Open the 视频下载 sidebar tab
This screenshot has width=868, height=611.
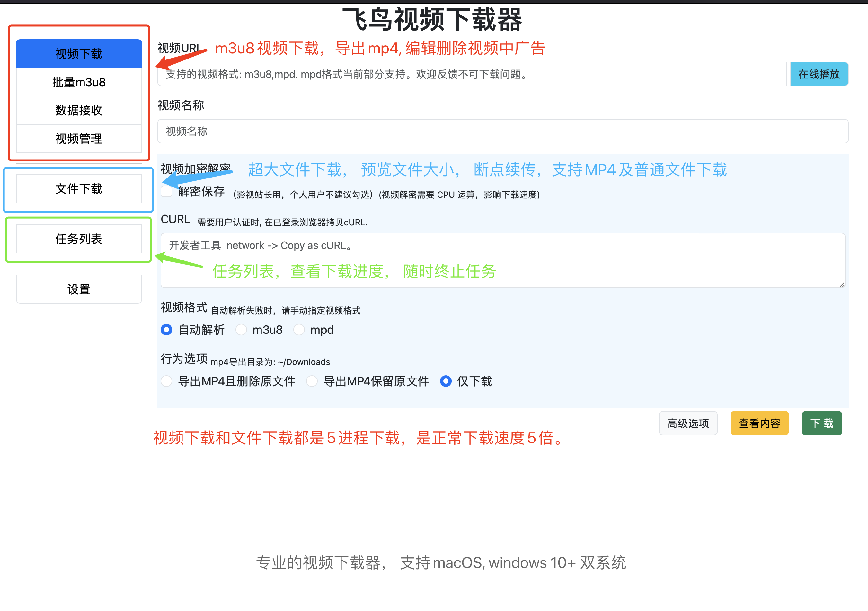pos(79,54)
